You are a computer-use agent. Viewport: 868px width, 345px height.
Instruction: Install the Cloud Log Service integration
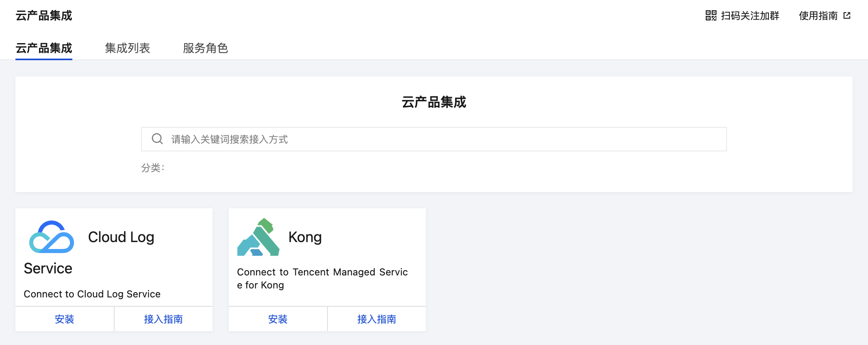[65, 319]
